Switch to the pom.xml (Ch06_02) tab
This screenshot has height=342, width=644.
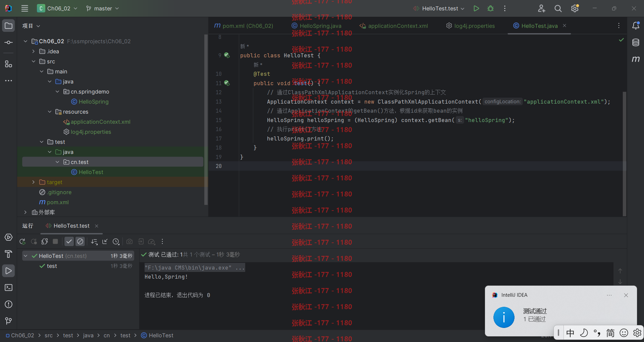(x=244, y=26)
